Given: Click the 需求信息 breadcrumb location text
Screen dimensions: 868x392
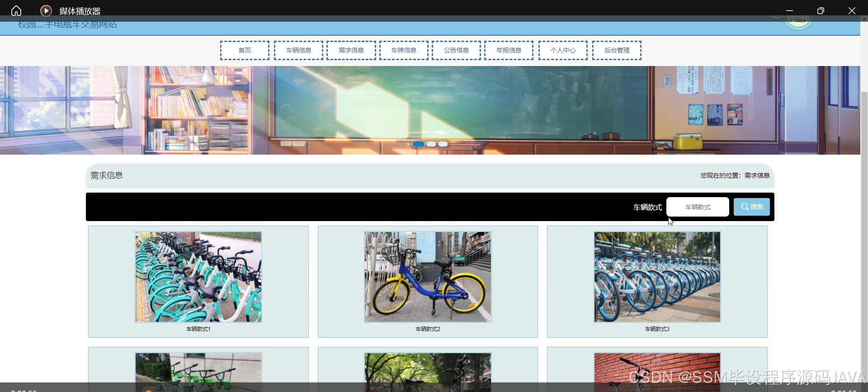Looking at the screenshot, I should tap(757, 175).
